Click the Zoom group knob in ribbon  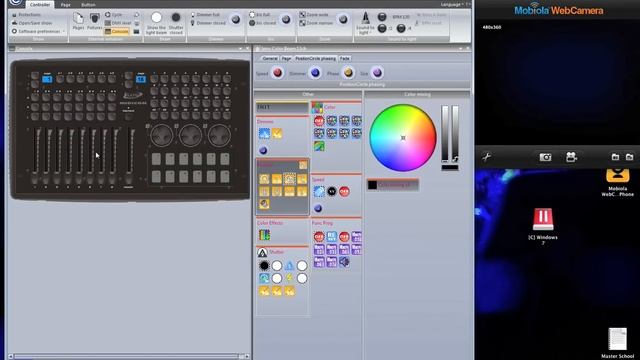tap(343, 19)
